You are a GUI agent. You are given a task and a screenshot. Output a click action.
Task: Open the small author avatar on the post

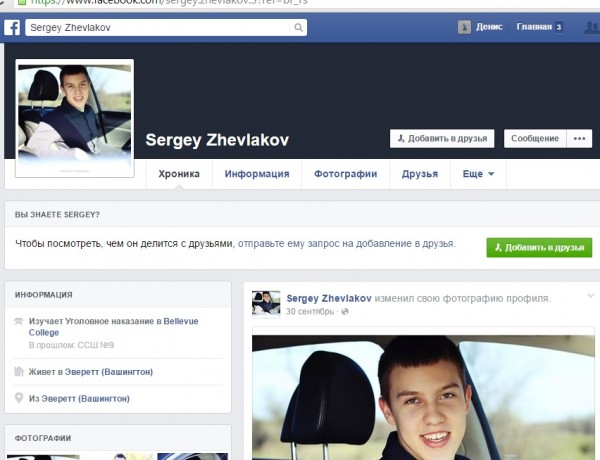pyautogui.click(x=265, y=304)
